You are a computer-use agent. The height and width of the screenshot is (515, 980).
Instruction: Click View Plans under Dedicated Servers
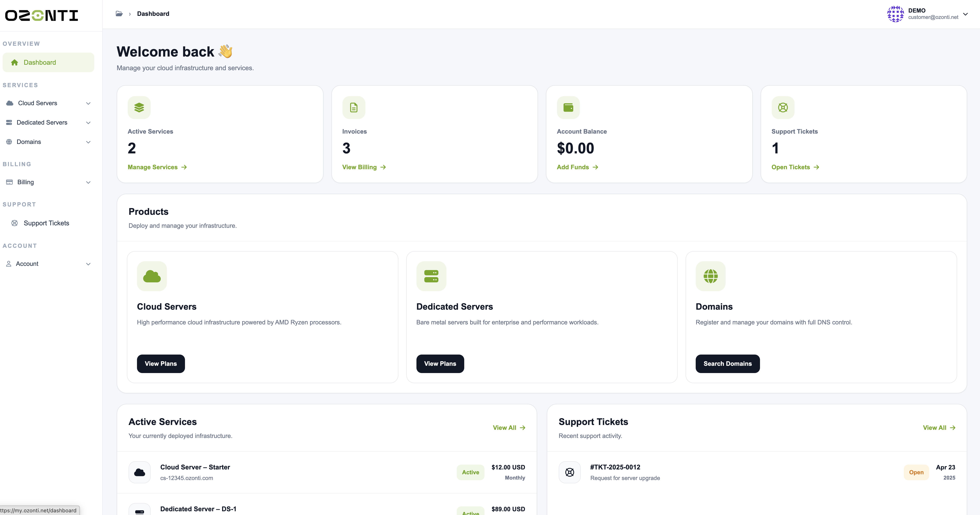point(440,364)
